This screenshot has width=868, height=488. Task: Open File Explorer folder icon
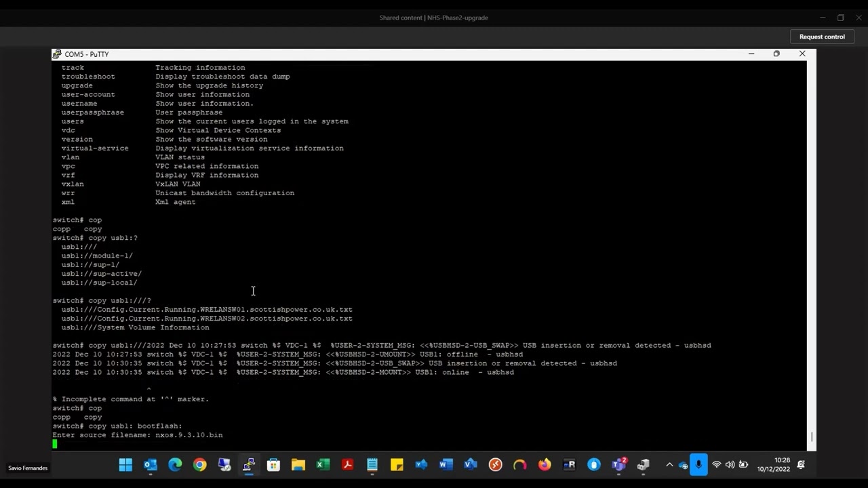298,464
